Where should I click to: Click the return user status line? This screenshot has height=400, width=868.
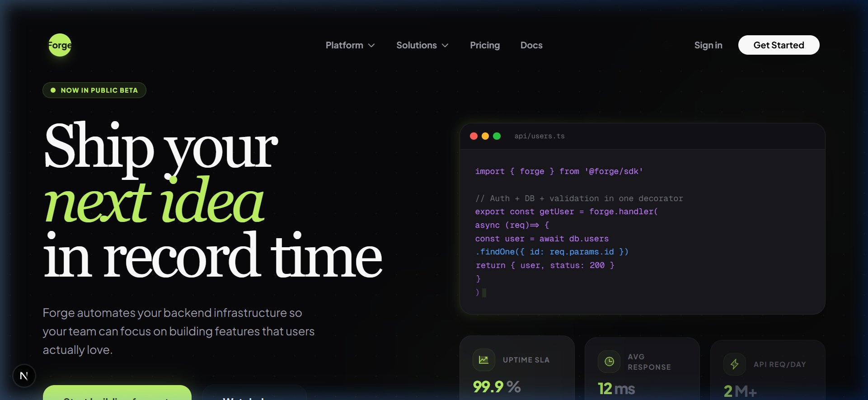coord(545,265)
